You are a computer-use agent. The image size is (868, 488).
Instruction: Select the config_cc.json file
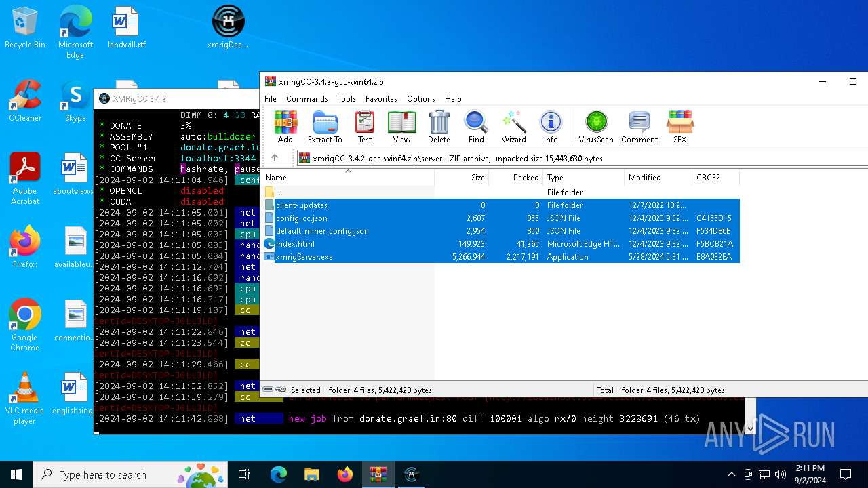point(501,218)
